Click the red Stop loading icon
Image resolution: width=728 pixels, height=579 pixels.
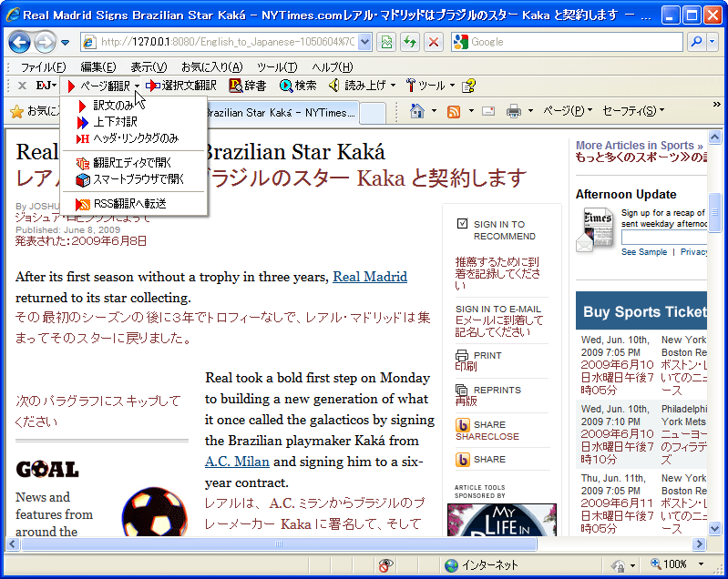click(434, 42)
